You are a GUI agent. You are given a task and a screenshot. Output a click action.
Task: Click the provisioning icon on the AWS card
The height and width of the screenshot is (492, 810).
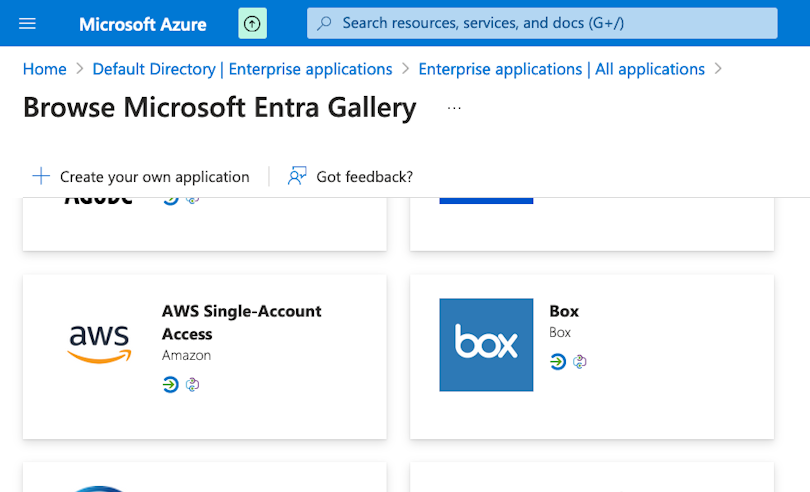192,385
